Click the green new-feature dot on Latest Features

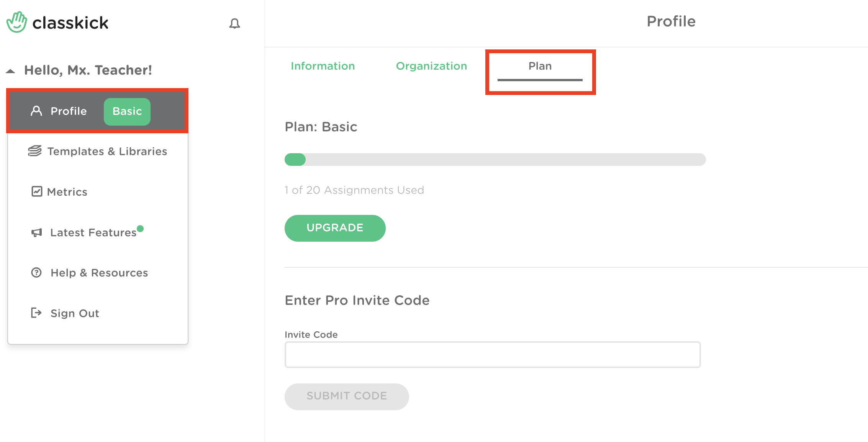click(141, 229)
